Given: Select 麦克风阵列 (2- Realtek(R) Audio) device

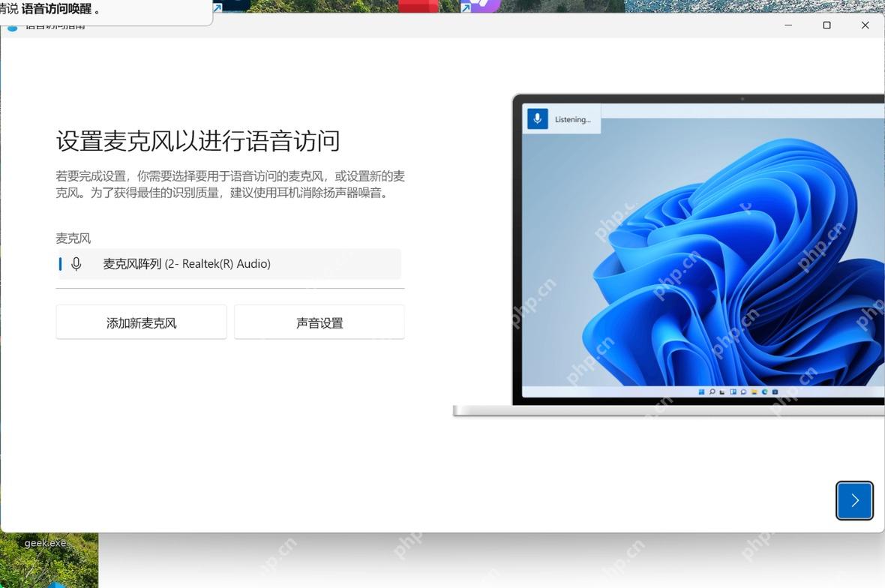Looking at the screenshot, I should tap(229, 263).
